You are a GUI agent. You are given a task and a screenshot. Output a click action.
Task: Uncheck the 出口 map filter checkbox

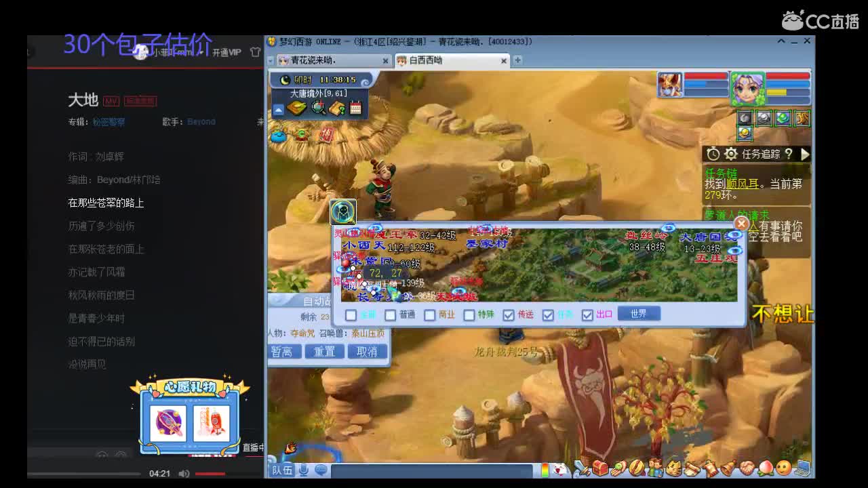coord(587,315)
